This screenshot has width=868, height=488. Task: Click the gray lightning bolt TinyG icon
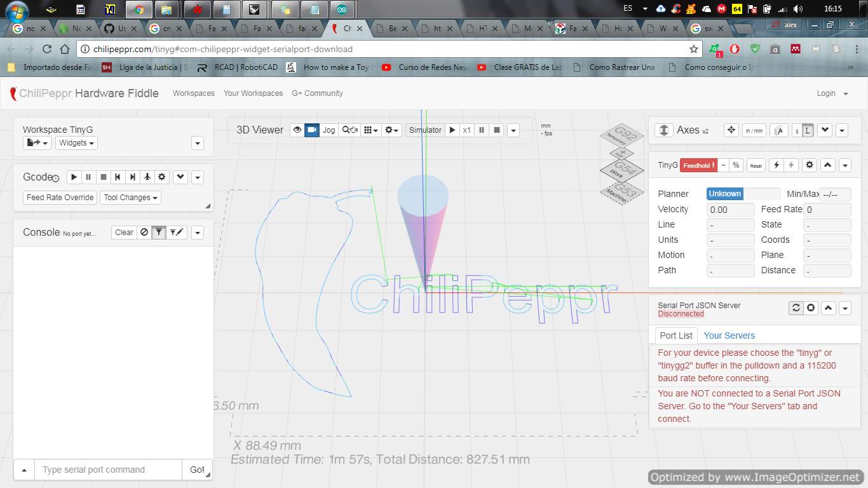click(791, 165)
